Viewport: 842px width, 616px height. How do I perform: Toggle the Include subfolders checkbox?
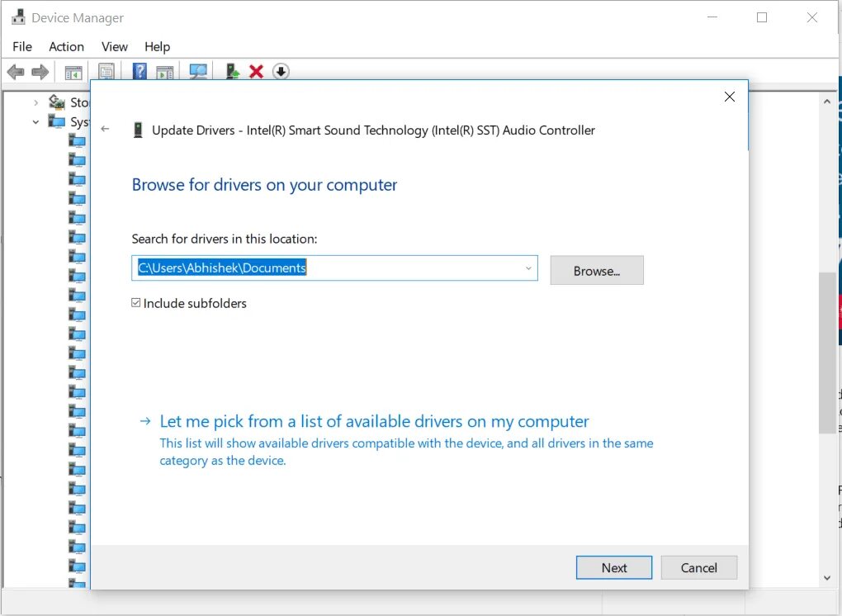tap(136, 303)
